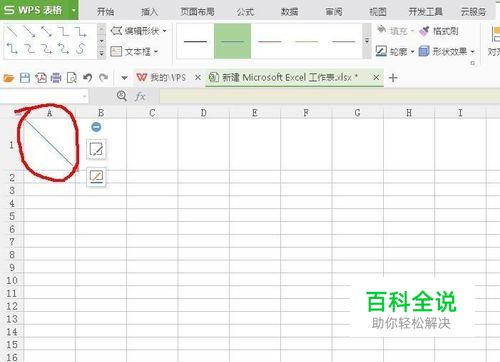The image size is (500, 362).
Task: Add a new document tab
Action: pyautogui.click(x=393, y=78)
